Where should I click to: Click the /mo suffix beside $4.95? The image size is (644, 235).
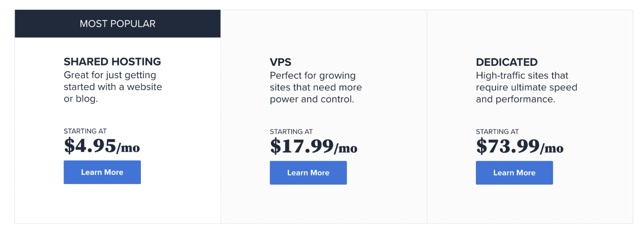(128, 148)
